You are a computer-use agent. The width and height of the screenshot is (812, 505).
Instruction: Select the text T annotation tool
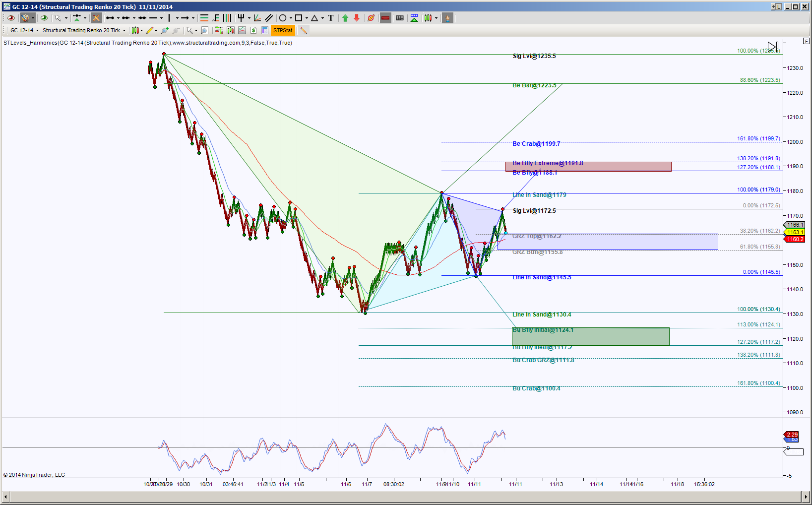coord(331,18)
